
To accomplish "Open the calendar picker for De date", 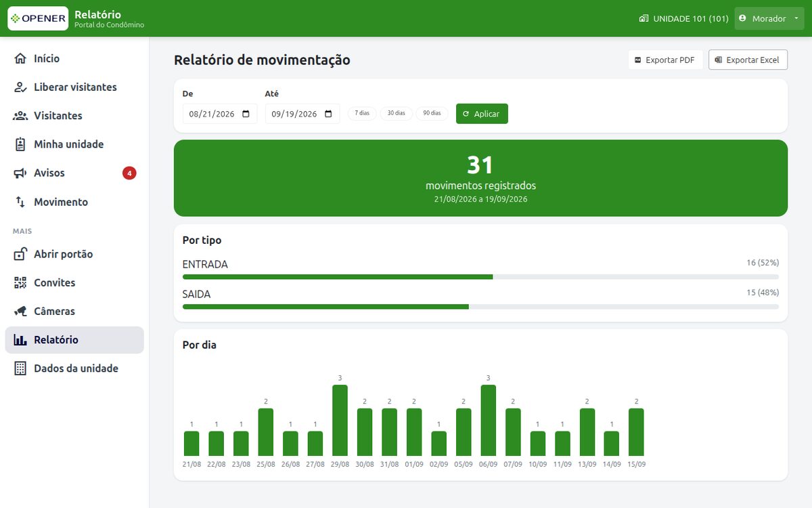I will tap(246, 114).
